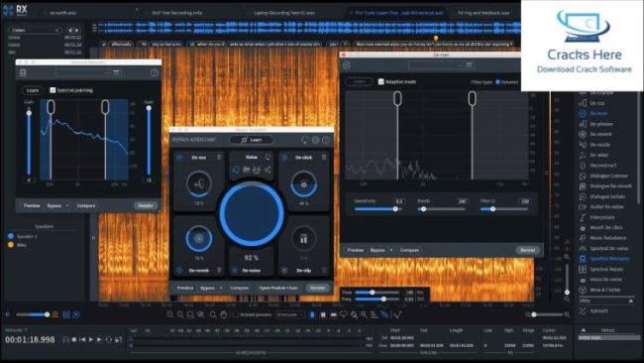Click the large central Repair Assistant dial

[252, 214]
